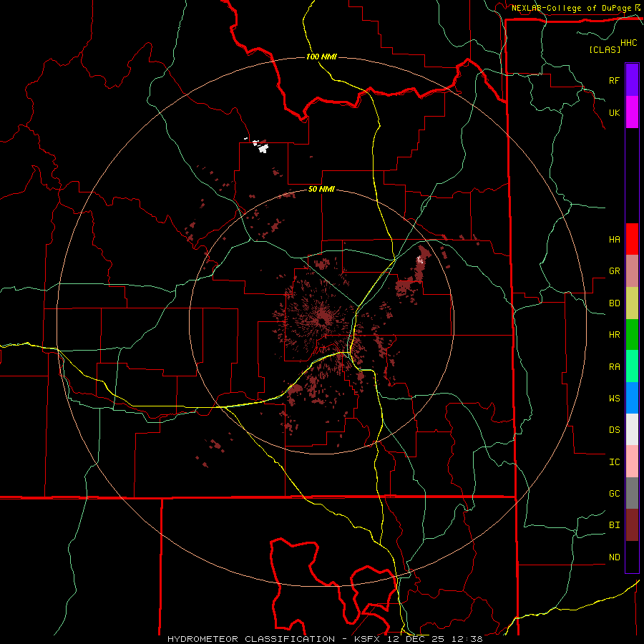The width and height of the screenshot is (644, 644).
Task: Select the yellow BD legend swatch
Action: pyautogui.click(x=632, y=303)
